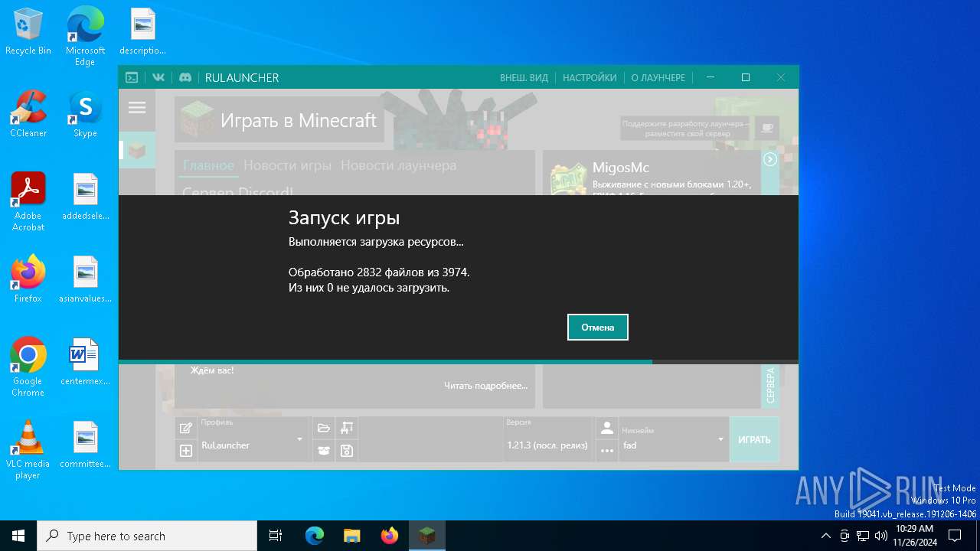The image size is (980, 551).
Task: Click the Выполняется загрузка ресурсов text
Action: point(376,242)
